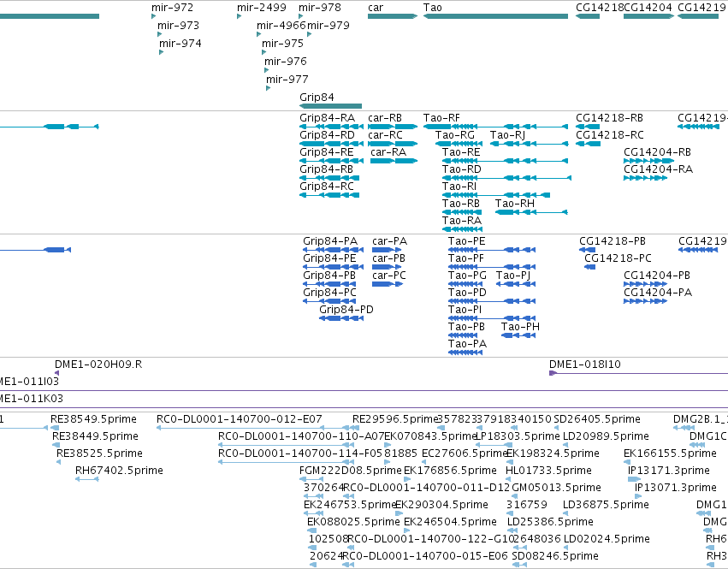This screenshot has height=569, width=728.
Task: Select the car-RC transcript
Action: point(393,144)
